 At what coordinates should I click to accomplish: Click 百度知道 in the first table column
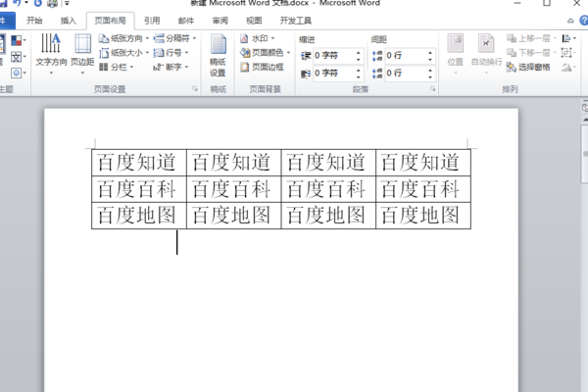(136, 162)
